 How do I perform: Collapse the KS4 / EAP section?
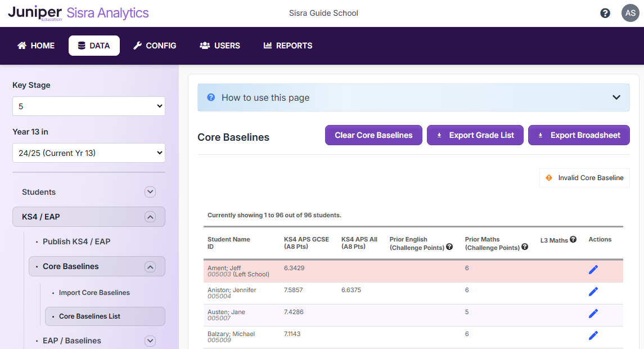pyautogui.click(x=150, y=217)
